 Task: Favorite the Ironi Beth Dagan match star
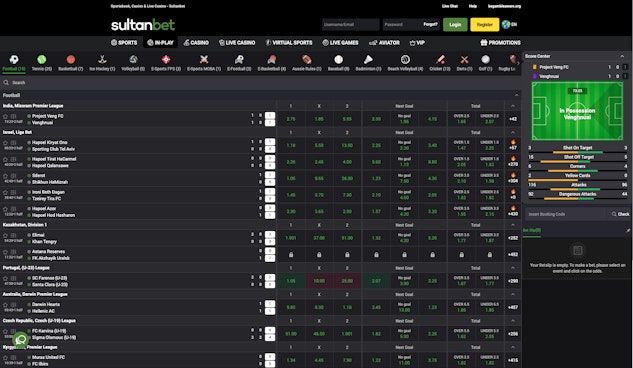(x=5, y=192)
